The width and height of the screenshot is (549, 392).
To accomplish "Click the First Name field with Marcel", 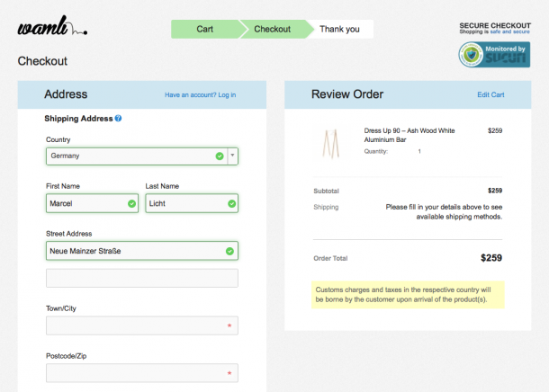I will pyautogui.click(x=92, y=203).
